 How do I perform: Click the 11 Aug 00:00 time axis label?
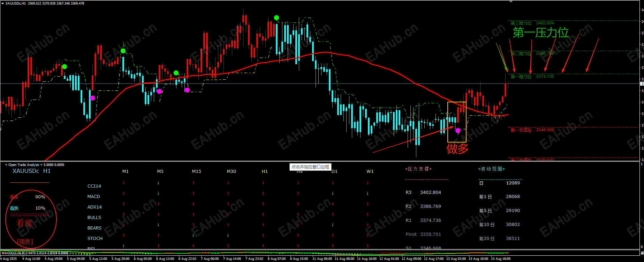[x=322, y=259]
